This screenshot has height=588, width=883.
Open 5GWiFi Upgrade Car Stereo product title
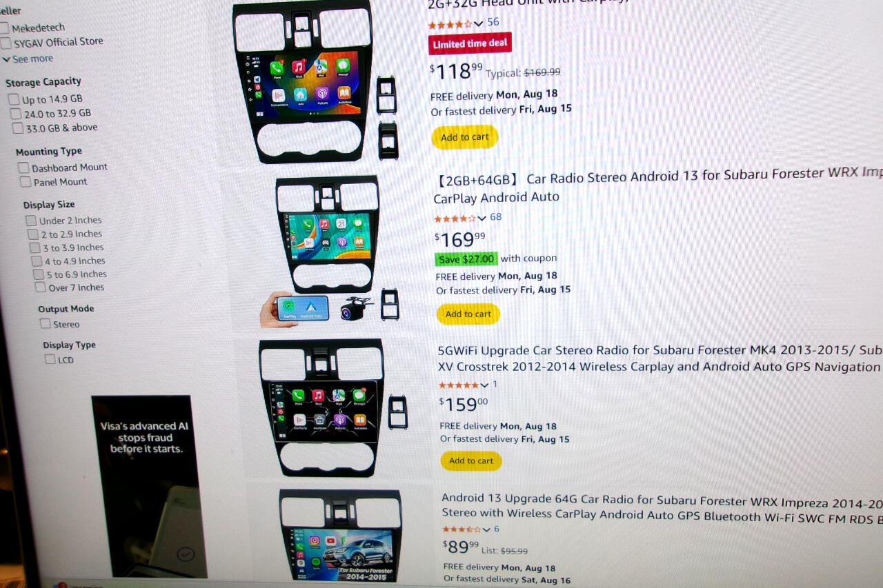(x=660, y=358)
